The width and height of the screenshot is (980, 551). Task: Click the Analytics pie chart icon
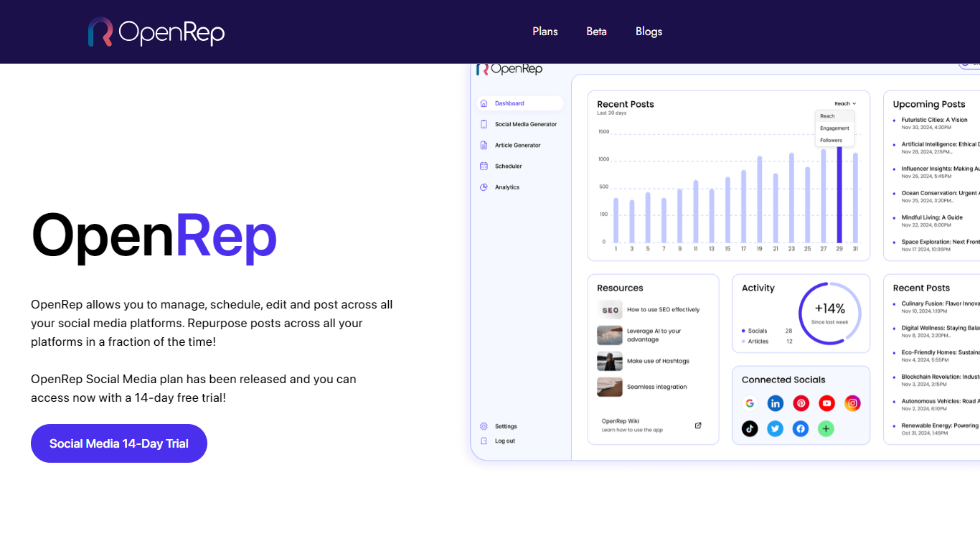(484, 187)
